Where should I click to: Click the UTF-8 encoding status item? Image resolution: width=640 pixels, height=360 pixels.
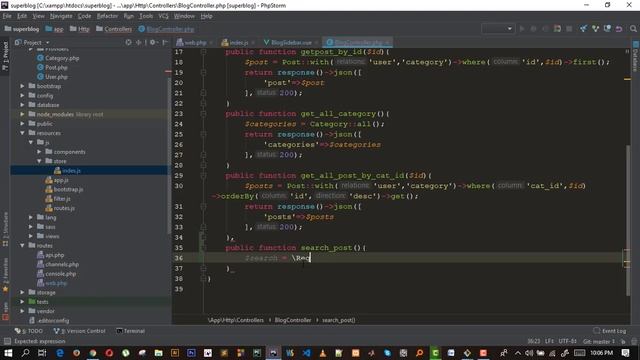[567, 341]
